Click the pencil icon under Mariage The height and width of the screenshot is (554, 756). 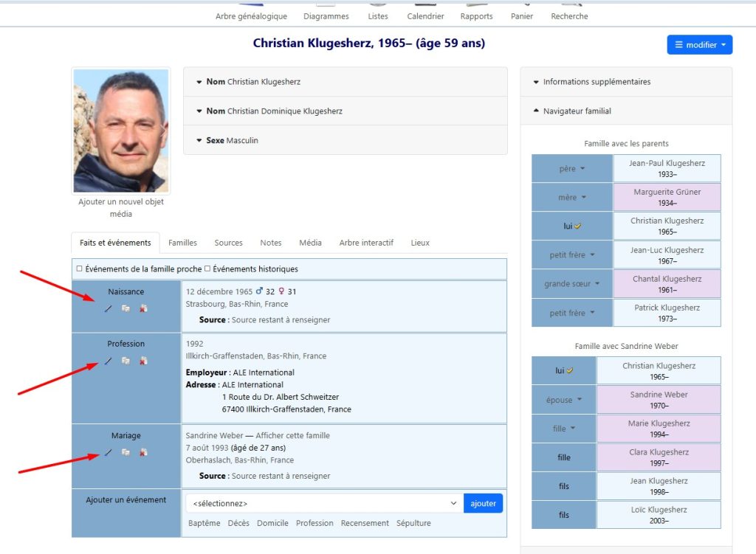pos(108,452)
